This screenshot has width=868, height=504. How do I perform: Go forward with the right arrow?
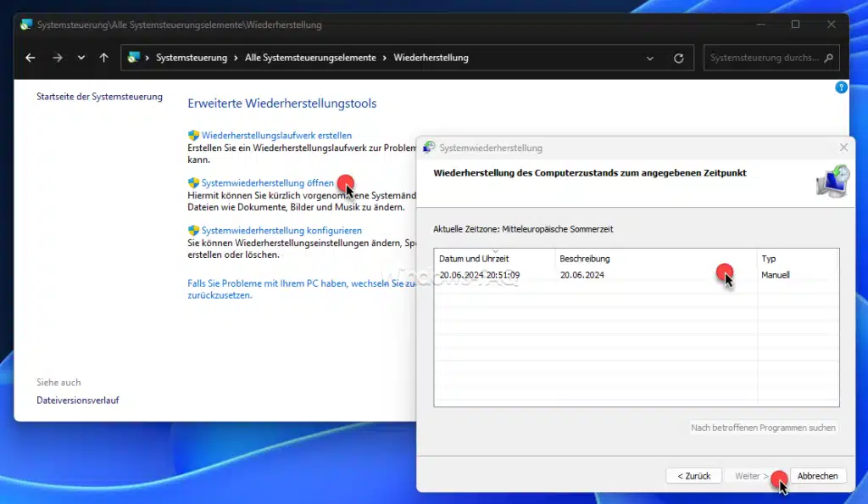(58, 58)
